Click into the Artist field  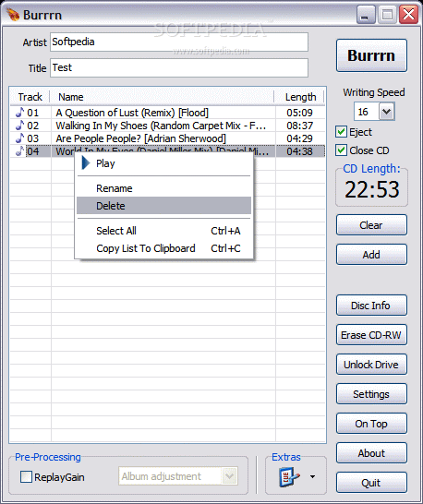(x=179, y=42)
